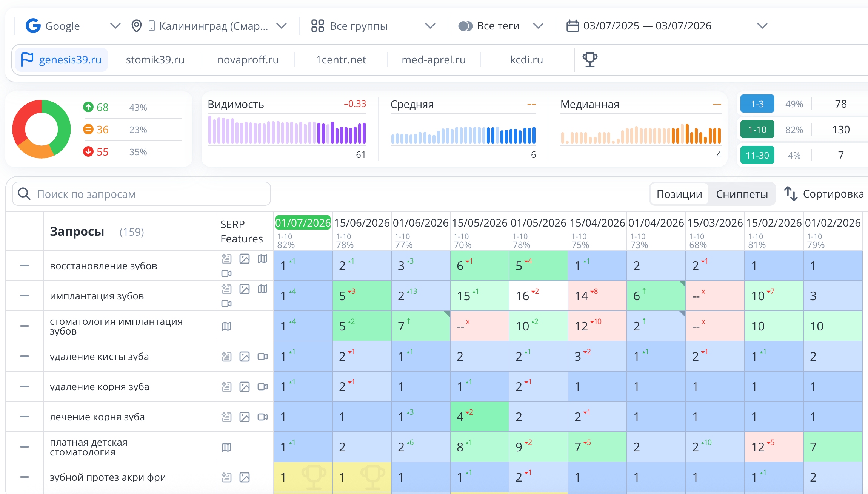Select the stomik39.ru competitor tab
Image resolution: width=868 pixels, height=494 pixels.
pos(155,60)
